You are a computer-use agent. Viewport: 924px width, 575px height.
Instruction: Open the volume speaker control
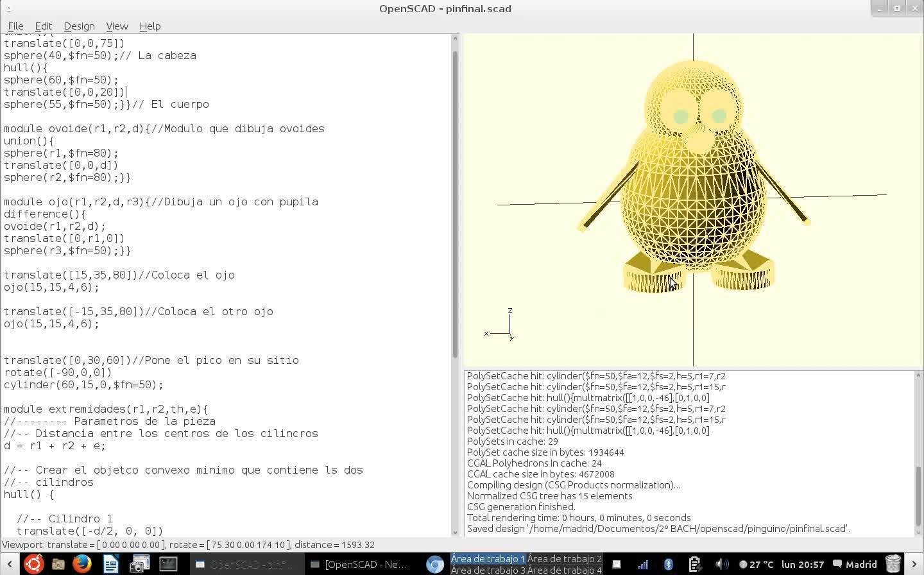721,564
